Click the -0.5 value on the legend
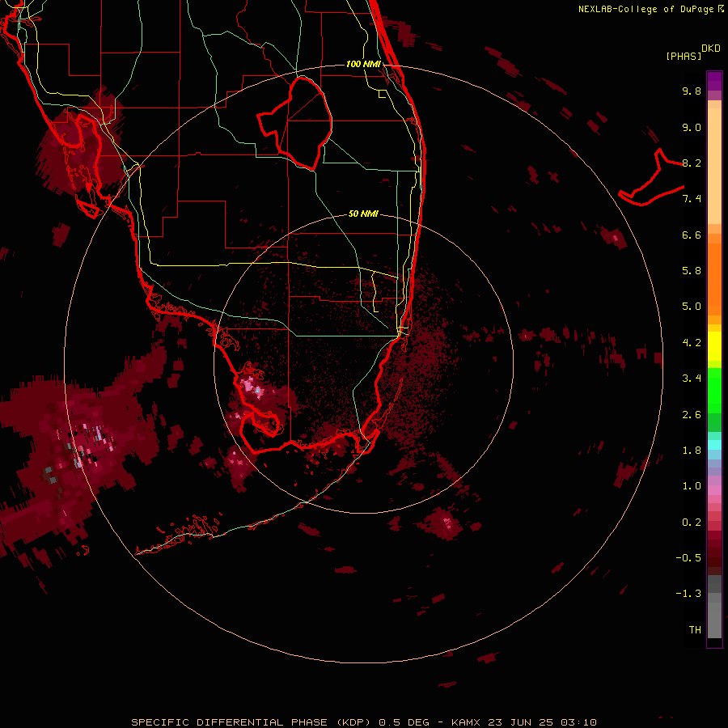This screenshot has height=728, width=728. pos(688,558)
